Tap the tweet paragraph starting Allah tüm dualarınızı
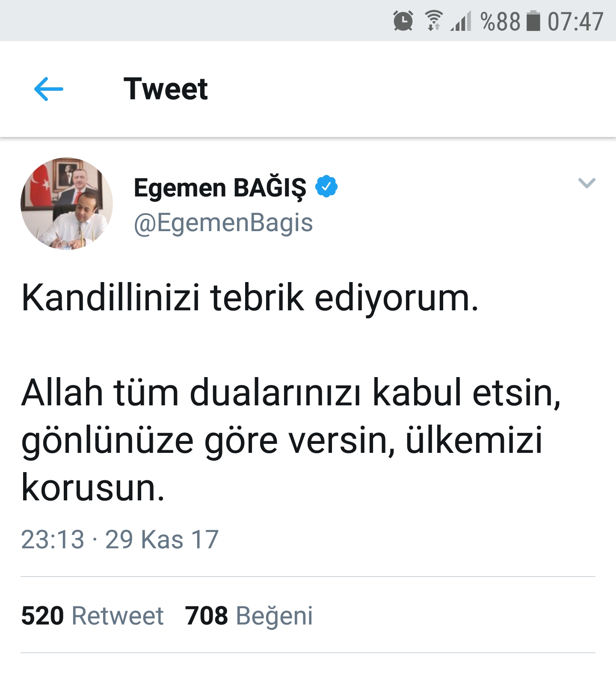The image size is (616, 678). [291, 440]
